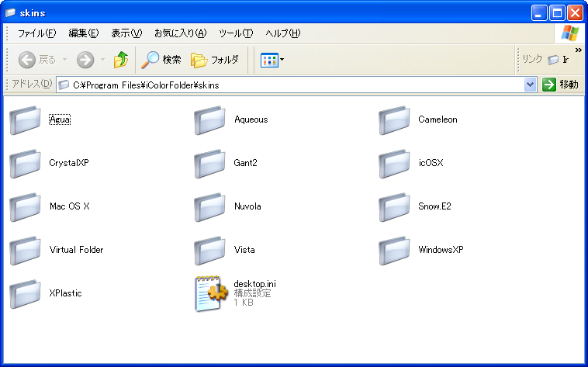588x367 pixels.
Task: Click the Ir link shortcut in links bar
Action: tap(559, 59)
